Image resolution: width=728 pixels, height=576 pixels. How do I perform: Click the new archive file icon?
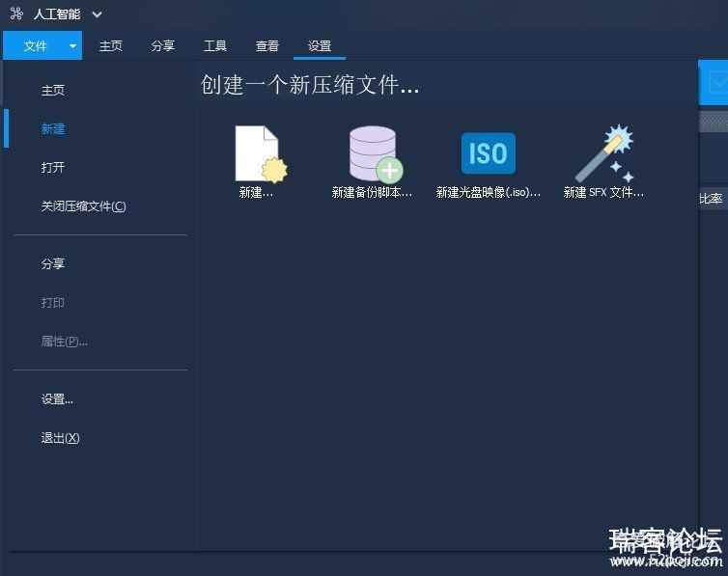click(259, 154)
